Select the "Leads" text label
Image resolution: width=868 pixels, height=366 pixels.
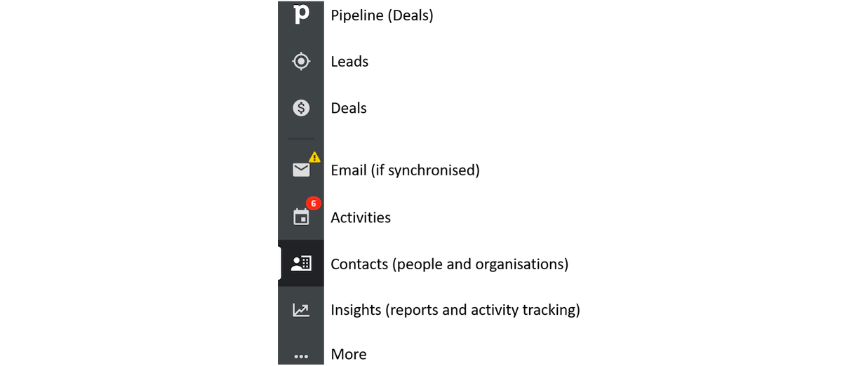click(x=349, y=62)
